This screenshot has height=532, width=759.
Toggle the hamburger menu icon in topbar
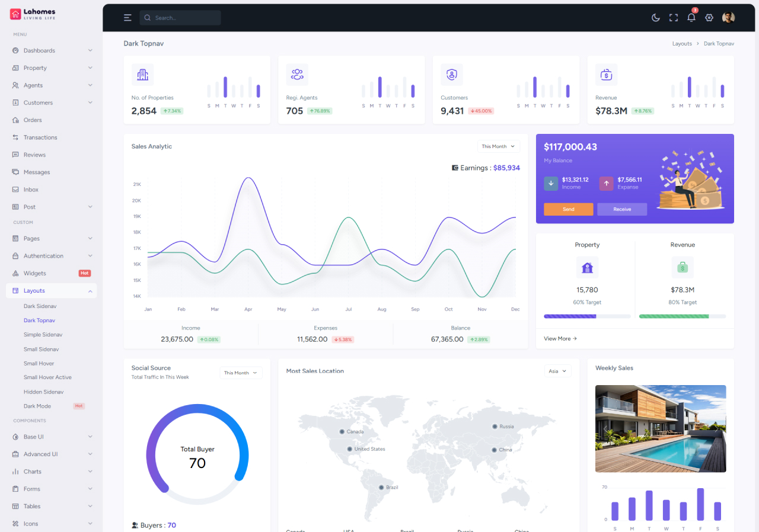click(127, 18)
